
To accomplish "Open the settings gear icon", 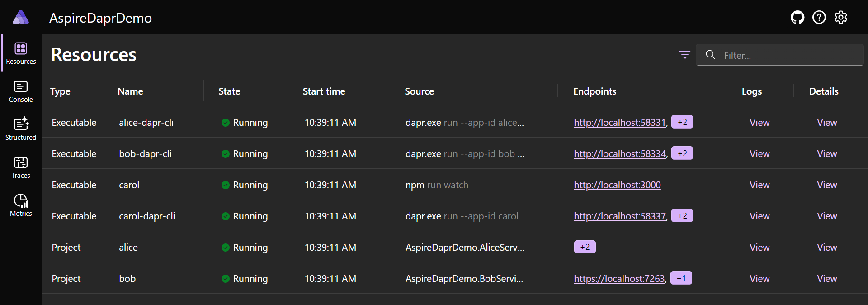I will [x=841, y=17].
